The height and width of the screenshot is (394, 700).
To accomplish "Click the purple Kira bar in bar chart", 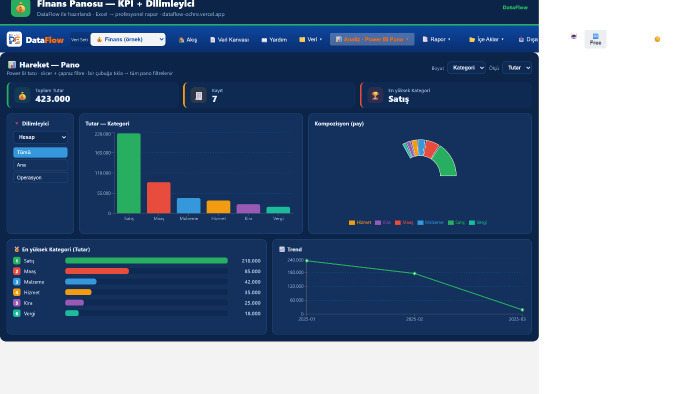I will pyautogui.click(x=248, y=209).
